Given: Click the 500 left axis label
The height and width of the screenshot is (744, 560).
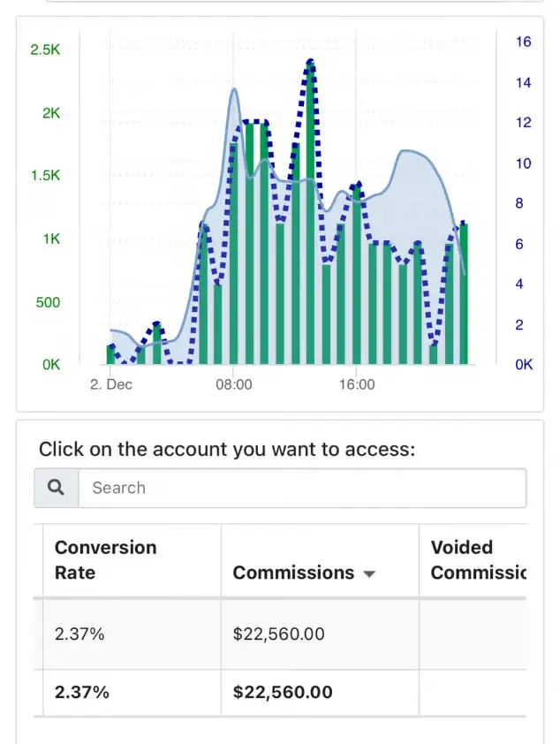Looking at the screenshot, I should click(x=48, y=302).
